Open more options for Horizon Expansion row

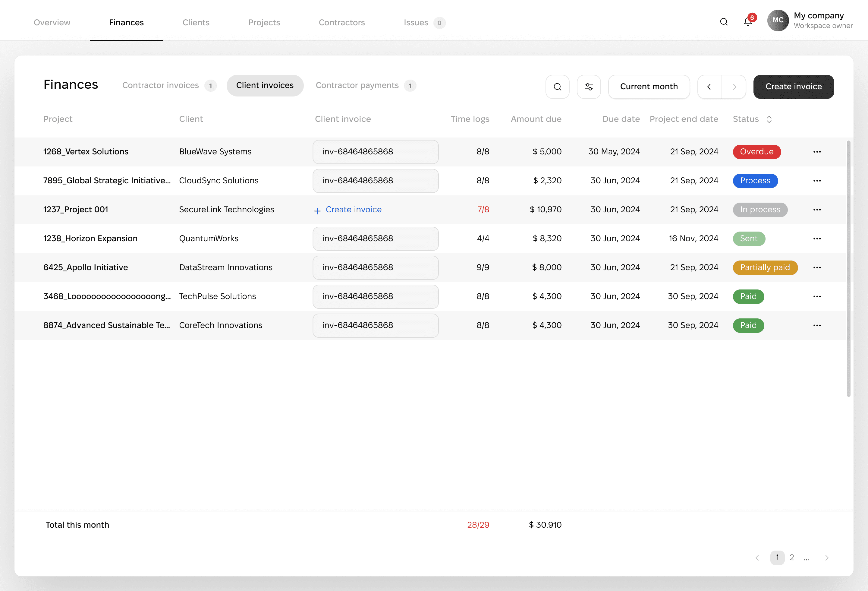817,238
